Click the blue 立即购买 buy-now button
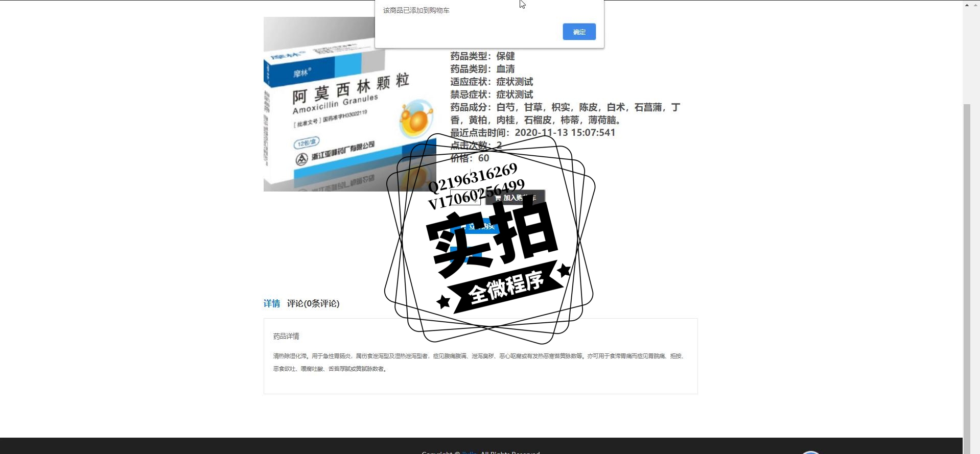 [x=476, y=226]
